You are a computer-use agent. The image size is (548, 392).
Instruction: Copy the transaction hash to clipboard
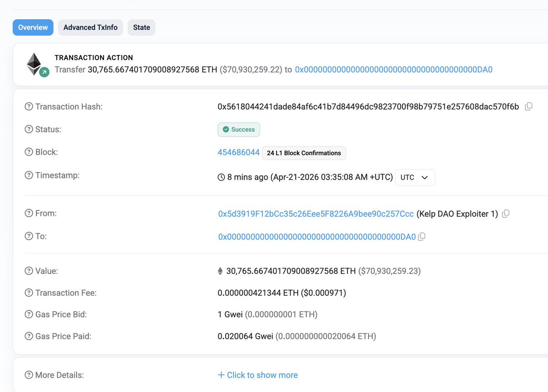528,107
